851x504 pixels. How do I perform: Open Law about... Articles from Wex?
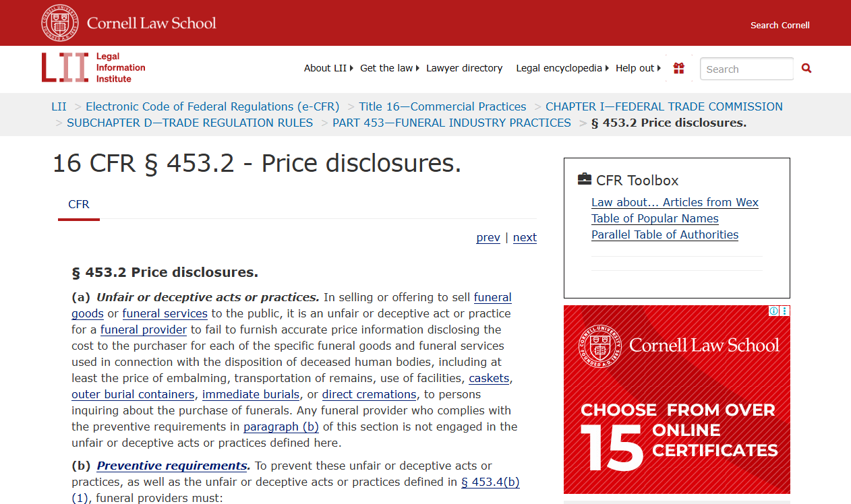[x=675, y=202]
